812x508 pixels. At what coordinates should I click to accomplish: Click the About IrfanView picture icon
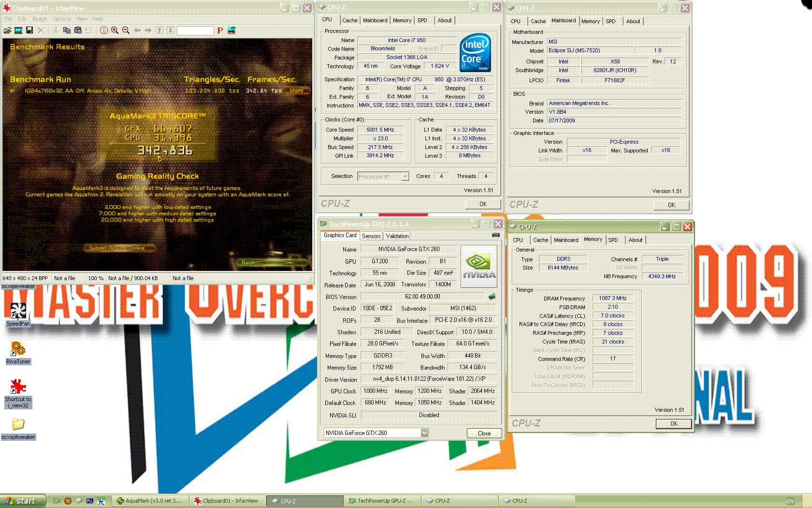point(232,30)
